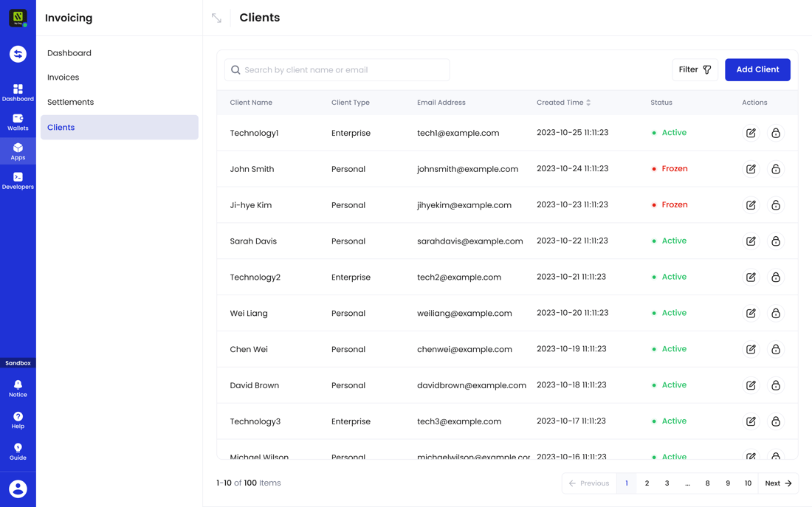Open the Filter options
Screen dimensions: 812x507
695,69
